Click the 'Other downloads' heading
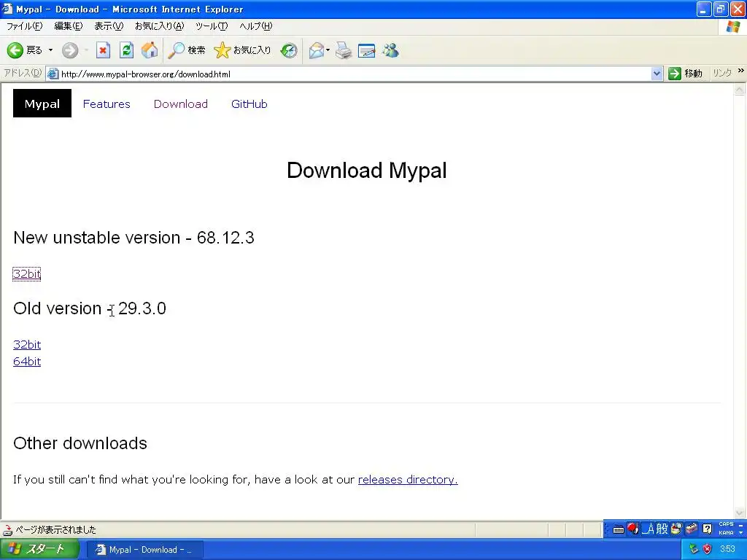The width and height of the screenshot is (747, 560). [80, 443]
